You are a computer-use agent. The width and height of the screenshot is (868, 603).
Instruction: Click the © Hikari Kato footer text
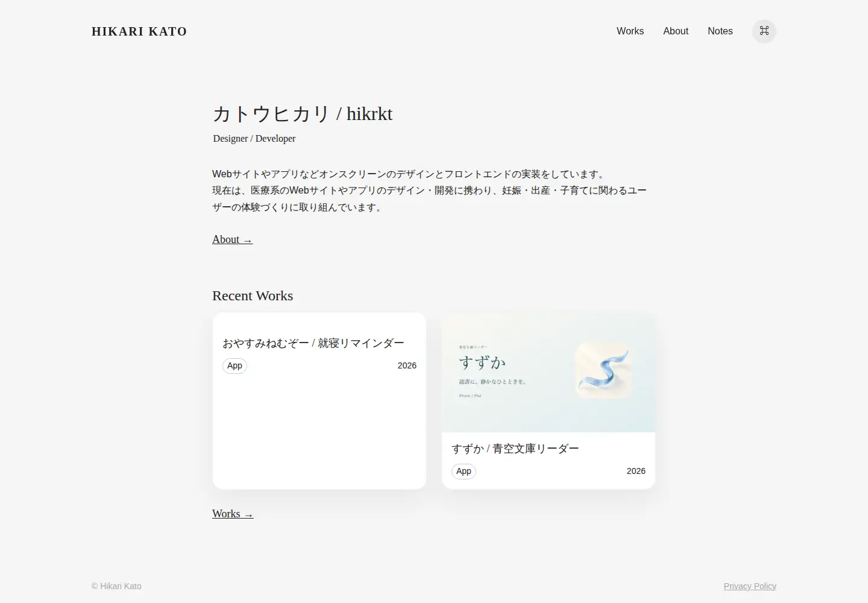coord(116,586)
